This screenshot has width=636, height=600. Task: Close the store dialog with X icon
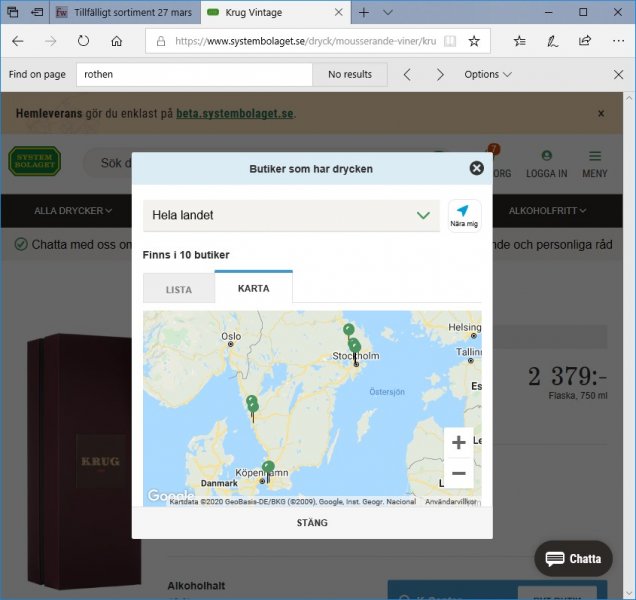click(x=477, y=168)
